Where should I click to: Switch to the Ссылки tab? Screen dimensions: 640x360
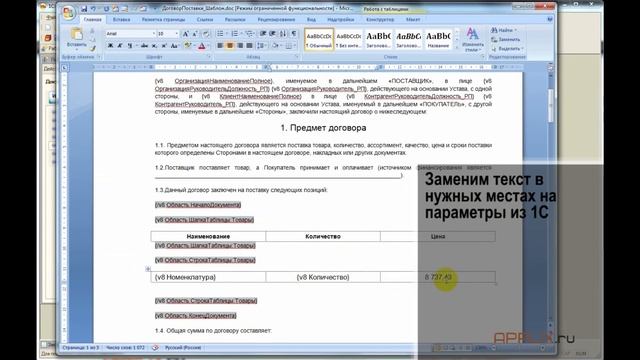(204, 19)
